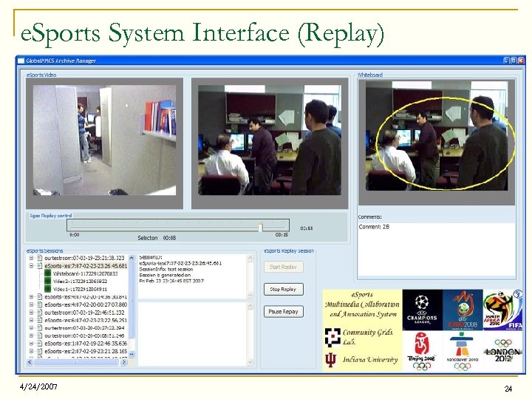Click document icon of ourtestroom 22:46:51.232
Screen dimensions: 532x399
pyautogui.click(x=39, y=313)
